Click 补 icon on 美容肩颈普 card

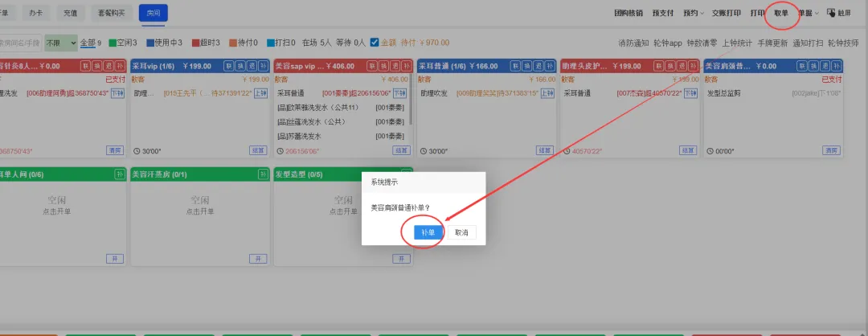837,66
